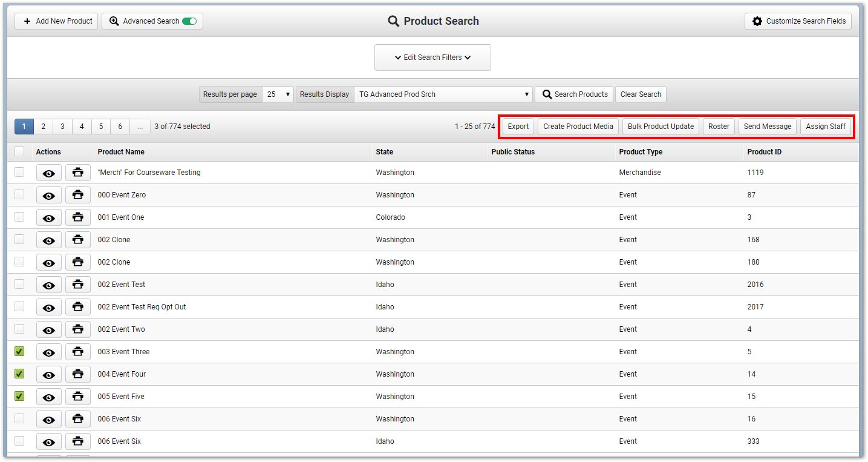Click the printer icon for 002 Clone ID 180
This screenshot has width=868, height=462.
point(78,263)
